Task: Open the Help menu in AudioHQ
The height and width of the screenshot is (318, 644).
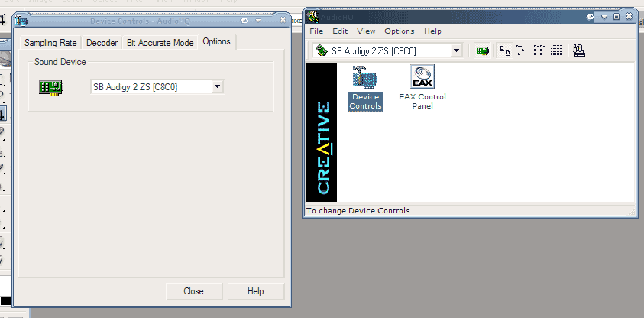Action: tap(432, 31)
